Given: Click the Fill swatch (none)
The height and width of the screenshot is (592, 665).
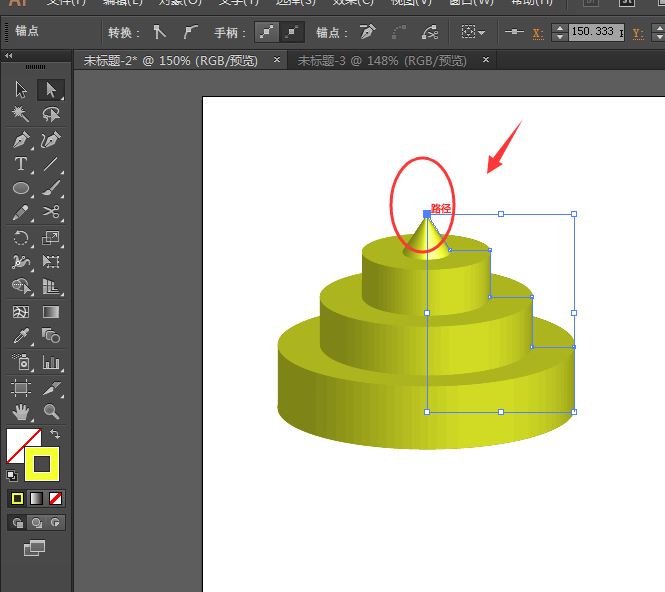Looking at the screenshot, I should pyautogui.click(x=19, y=441).
